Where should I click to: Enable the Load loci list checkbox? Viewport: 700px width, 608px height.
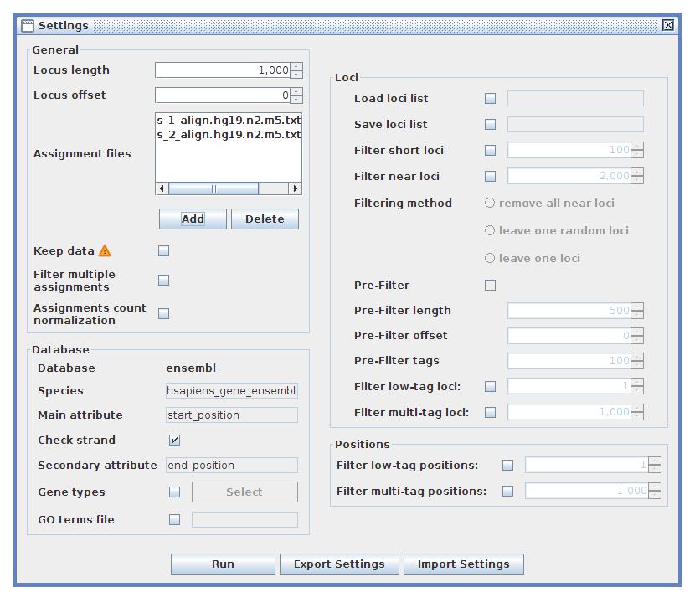[491, 99]
